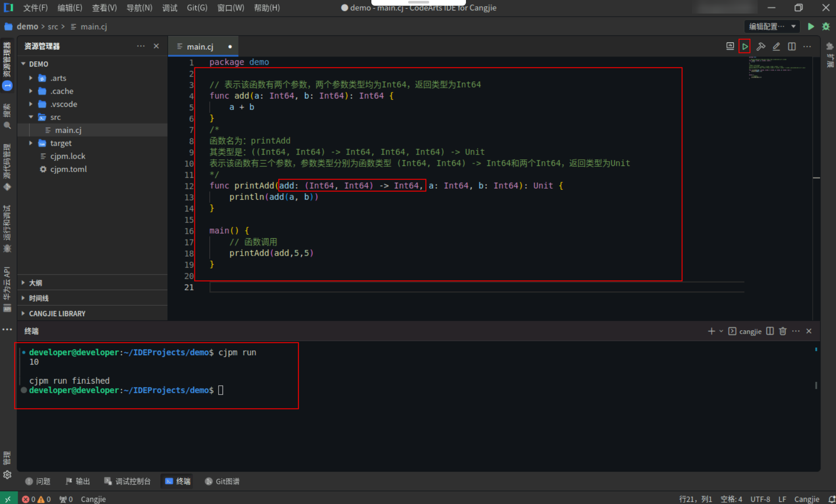Open the source control view in the activity bar
The image size is (836, 504).
click(7, 167)
